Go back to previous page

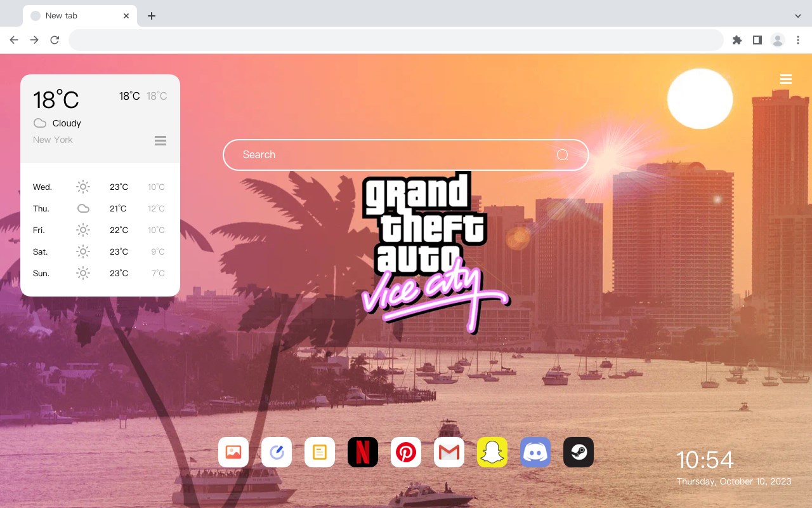pos(14,40)
